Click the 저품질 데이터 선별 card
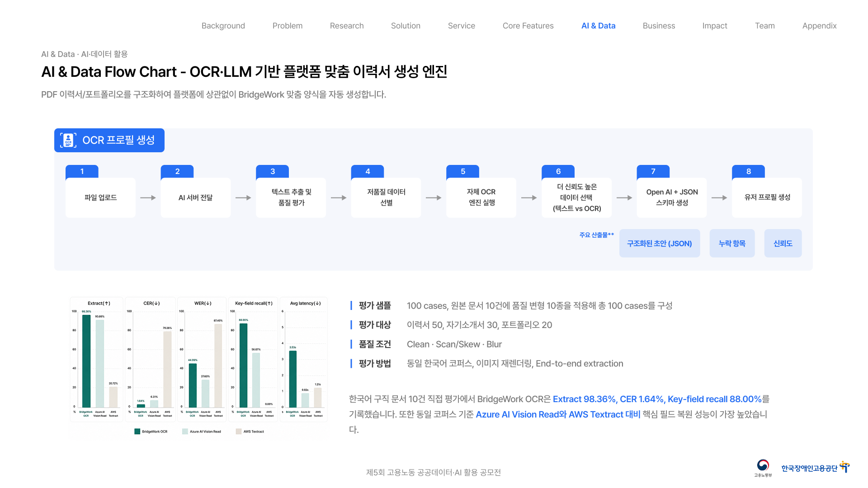 click(386, 197)
